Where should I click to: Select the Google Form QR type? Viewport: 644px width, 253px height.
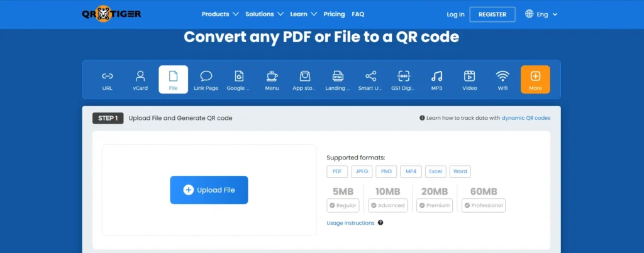coord(238,80)
